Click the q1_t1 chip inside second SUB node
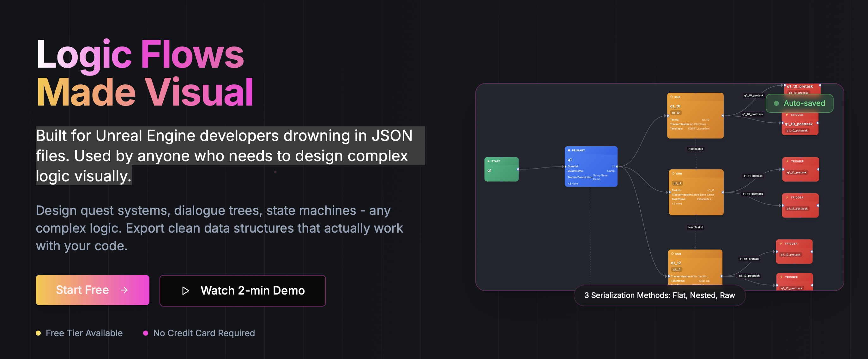The height and width of the screenshot is (359, 868). pyautogui.click(x=677, y=183)
